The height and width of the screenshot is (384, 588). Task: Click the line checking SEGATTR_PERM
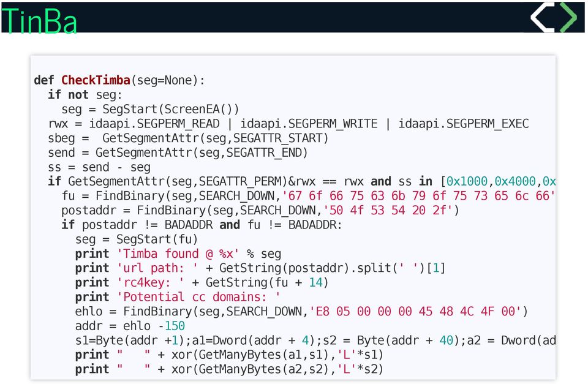(x=301, y=181)
